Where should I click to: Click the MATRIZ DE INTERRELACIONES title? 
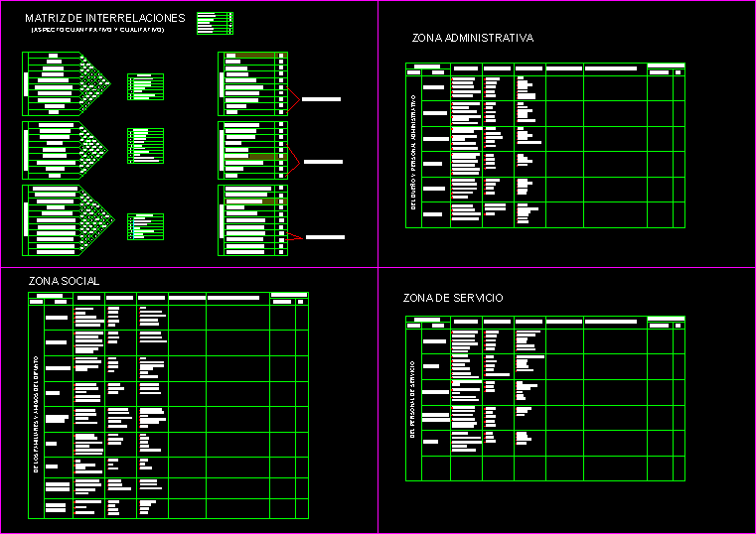(x=104, y=19)
